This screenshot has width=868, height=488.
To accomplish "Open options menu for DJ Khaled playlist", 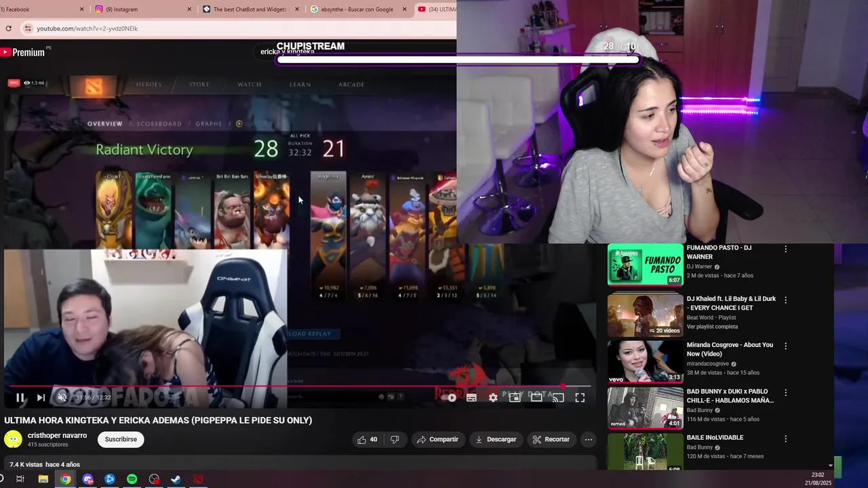I will coord(785,300).
